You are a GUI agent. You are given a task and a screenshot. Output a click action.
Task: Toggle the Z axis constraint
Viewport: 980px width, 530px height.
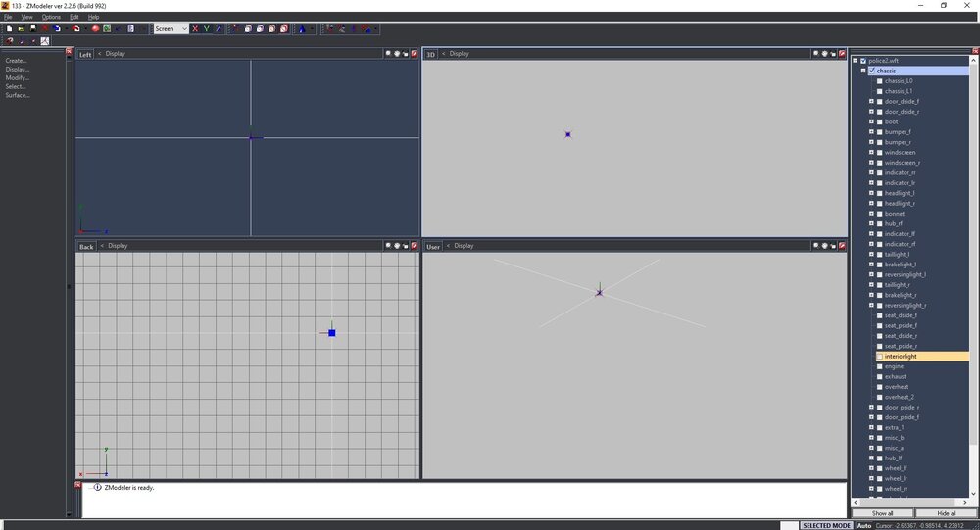pos(219,28)
